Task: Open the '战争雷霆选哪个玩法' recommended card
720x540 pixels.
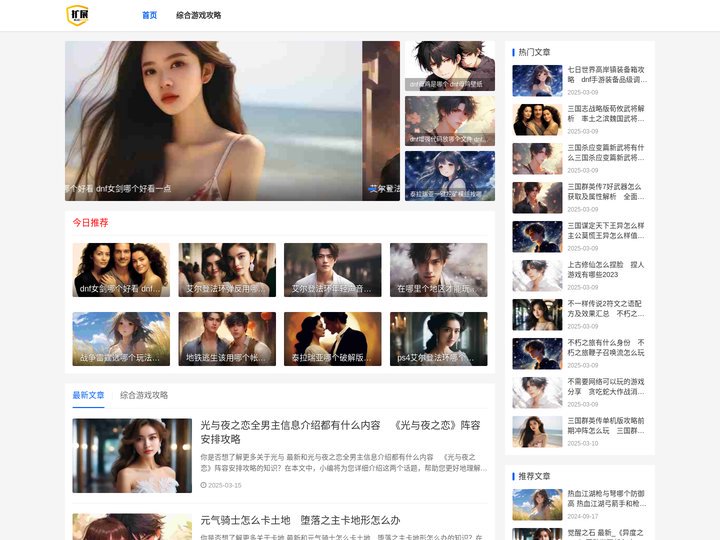Action: click(121, 339)
